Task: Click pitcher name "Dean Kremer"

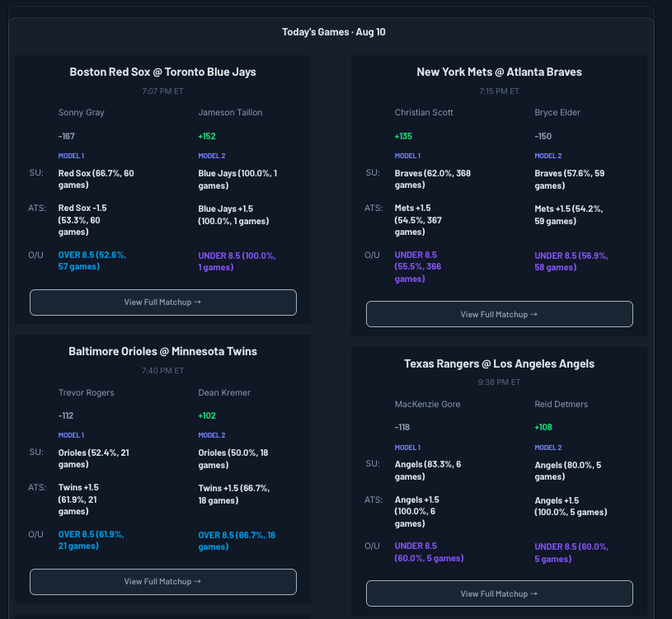Action: (224, 393)
